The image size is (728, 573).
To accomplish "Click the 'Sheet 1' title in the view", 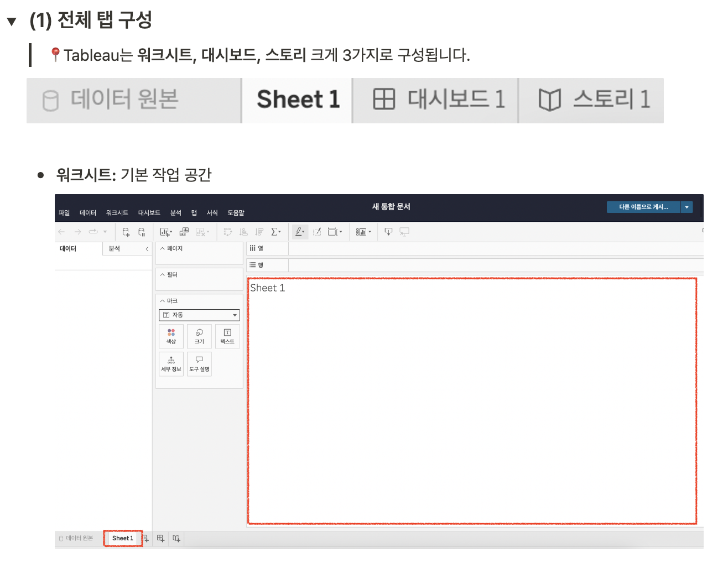I will pyautogui.click(x=268, y=288).
